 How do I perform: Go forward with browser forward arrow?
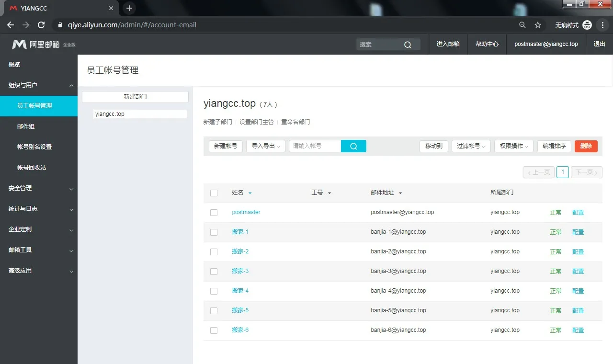coord(26,25)
